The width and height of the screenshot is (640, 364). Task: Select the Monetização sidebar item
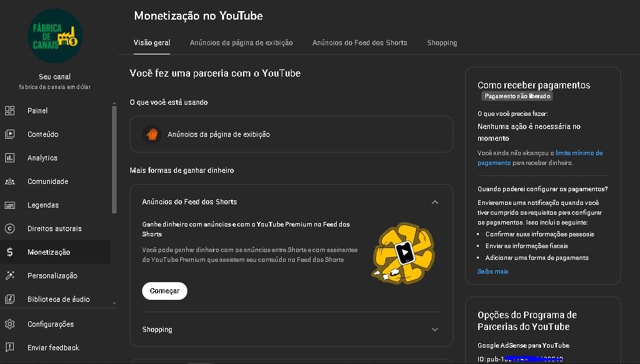(x=56, y=252)
